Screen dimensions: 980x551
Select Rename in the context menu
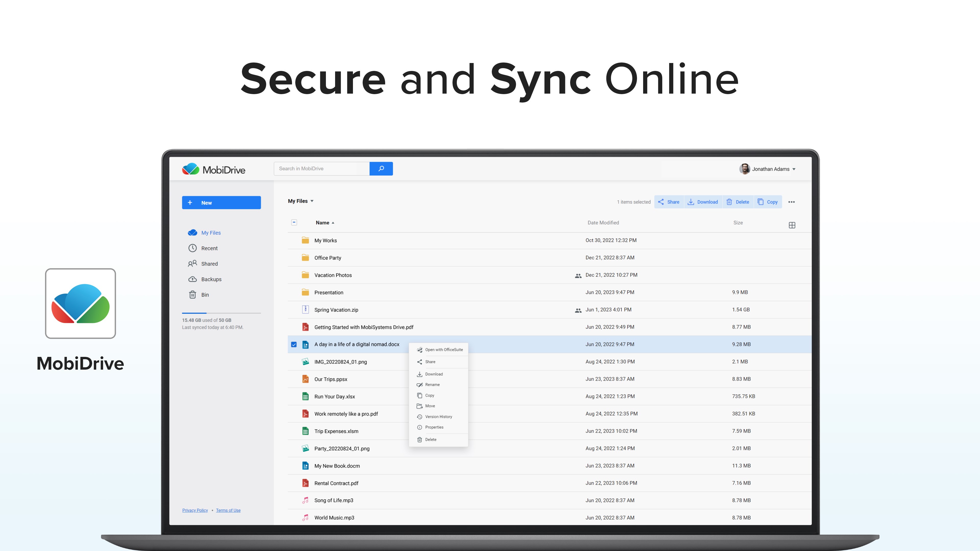tap(432, 384)
